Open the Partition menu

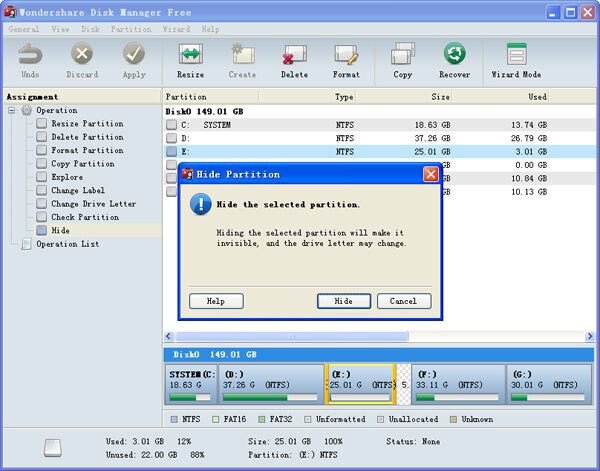pos(131,29)
